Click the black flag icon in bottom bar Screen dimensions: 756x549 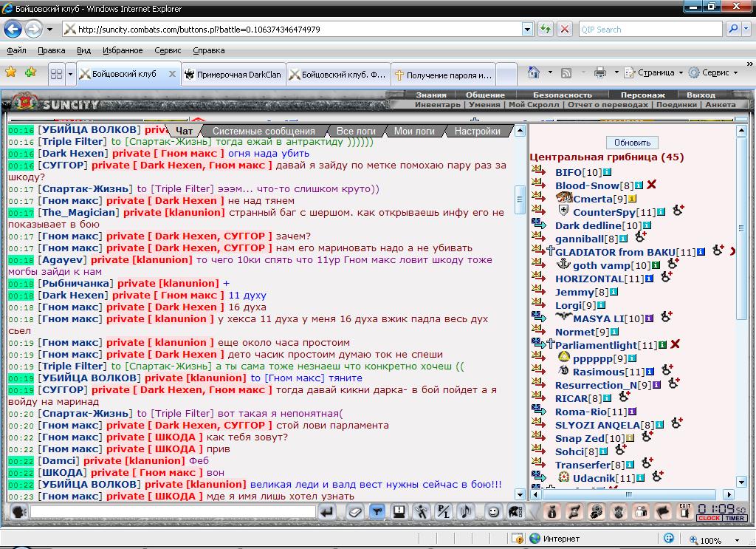(x=663, y=512)
